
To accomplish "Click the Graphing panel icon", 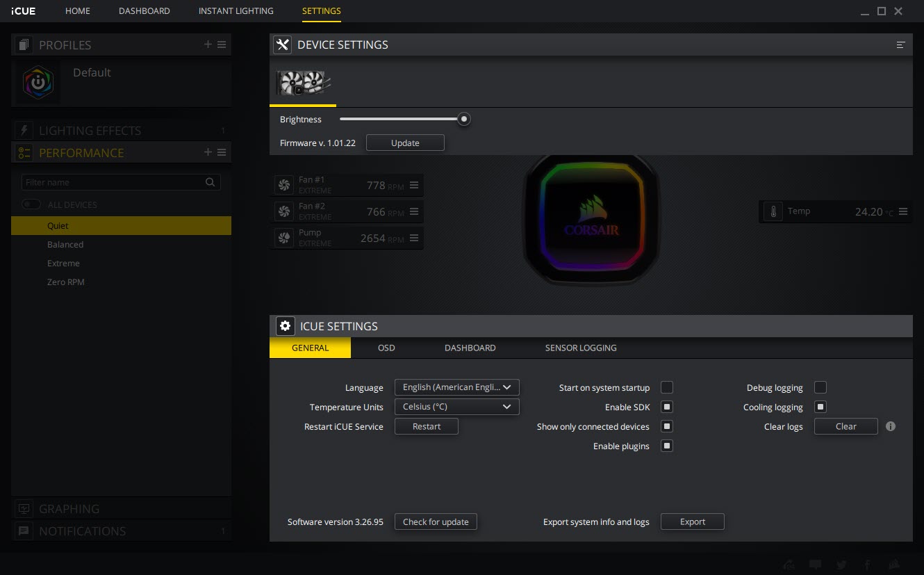I will pyautogui.click(x=24, y=509).
